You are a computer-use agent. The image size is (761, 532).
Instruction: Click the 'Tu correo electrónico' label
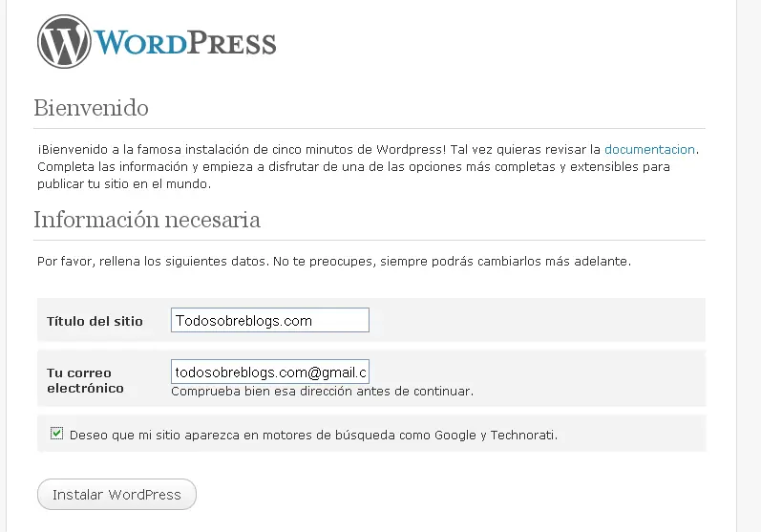pos(85,380)
